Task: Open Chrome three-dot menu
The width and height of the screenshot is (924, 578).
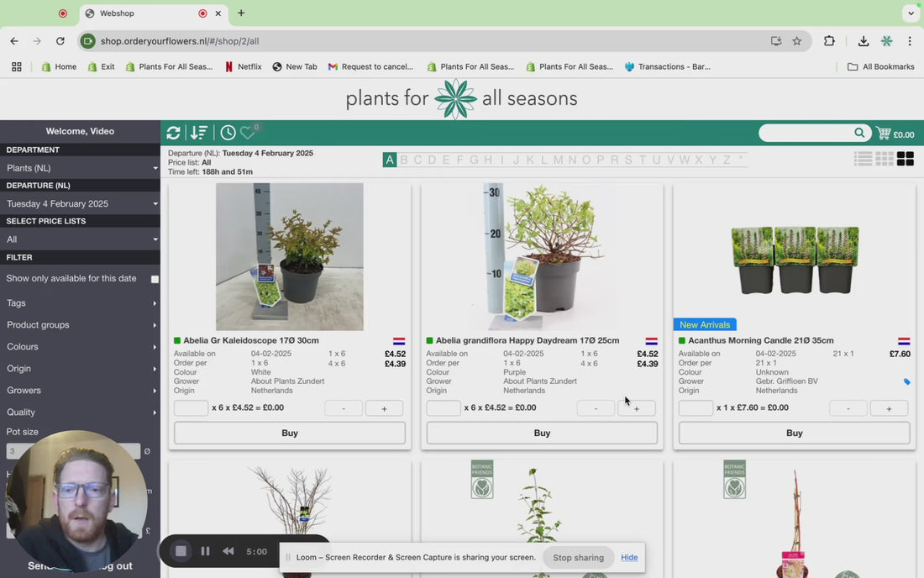Action: 910,41
